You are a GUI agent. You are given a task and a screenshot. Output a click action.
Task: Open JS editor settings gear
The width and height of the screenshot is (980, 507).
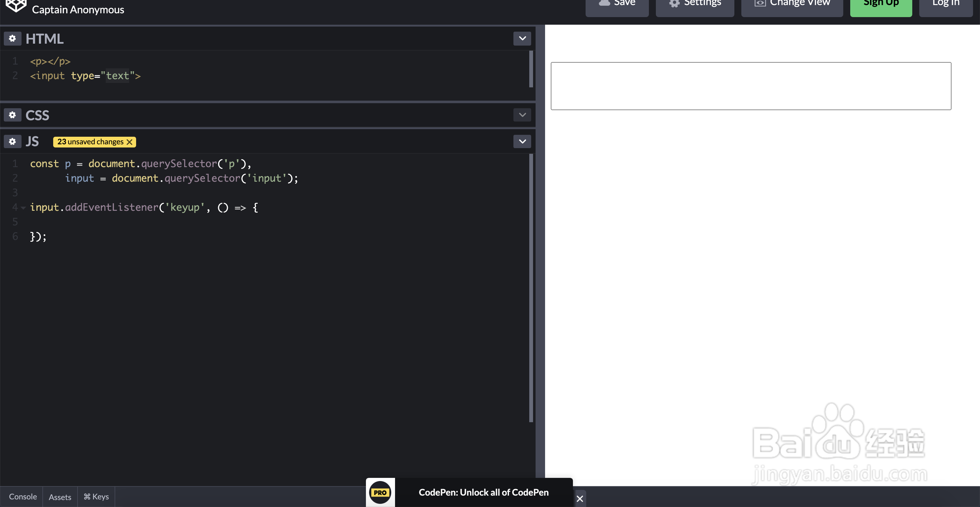[x=13, y=141]
